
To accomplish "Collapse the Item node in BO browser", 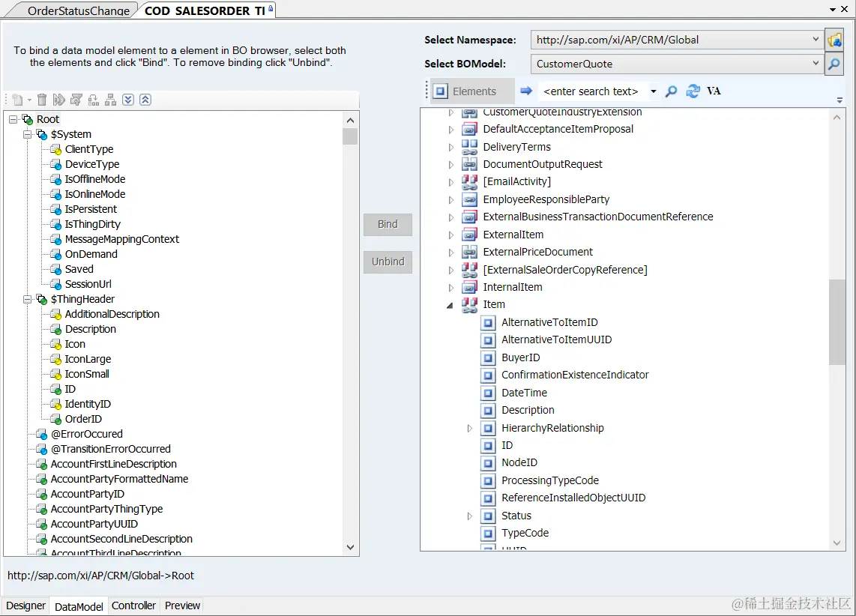I will click(x=450, y=306).
